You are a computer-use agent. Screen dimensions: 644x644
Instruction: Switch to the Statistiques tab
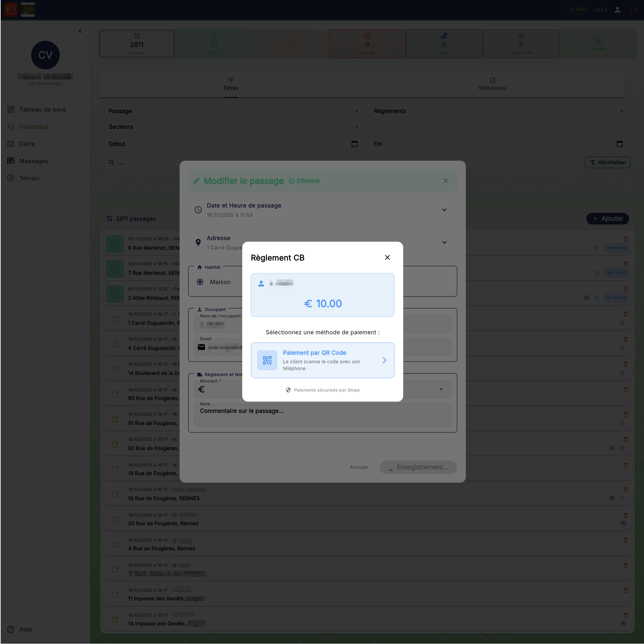pos(492,84)
